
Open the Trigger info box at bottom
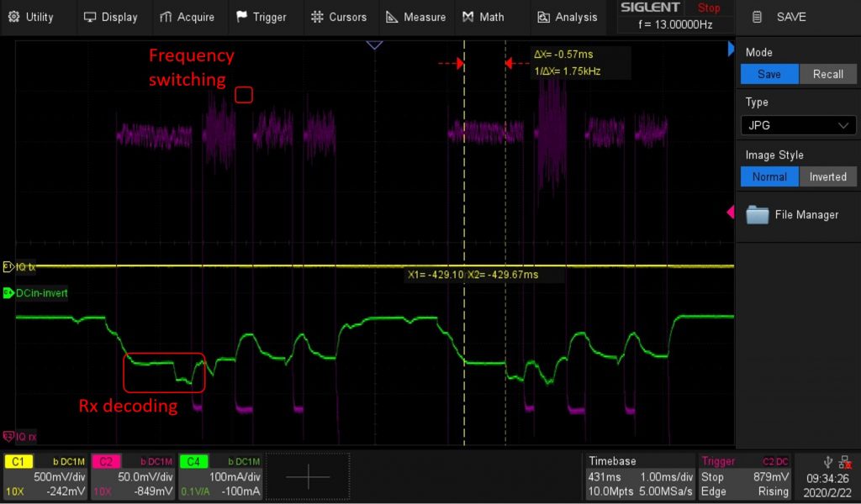[x=745, y=476]
